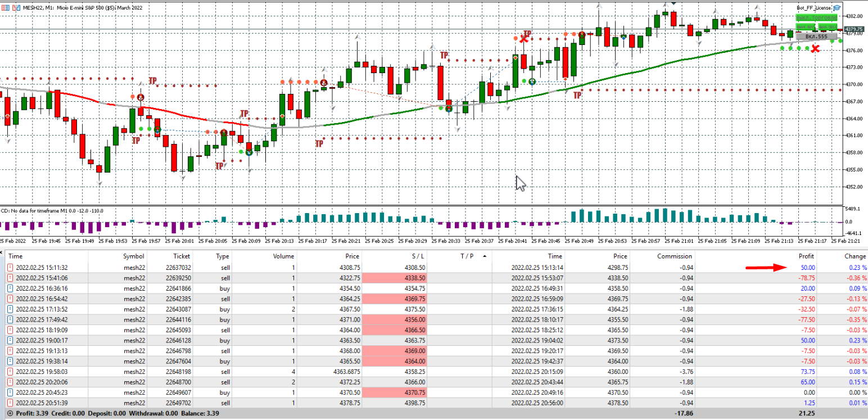The image size is (868, 420).
Task: Click the -0.36 % change value
Action: (857, 278)
